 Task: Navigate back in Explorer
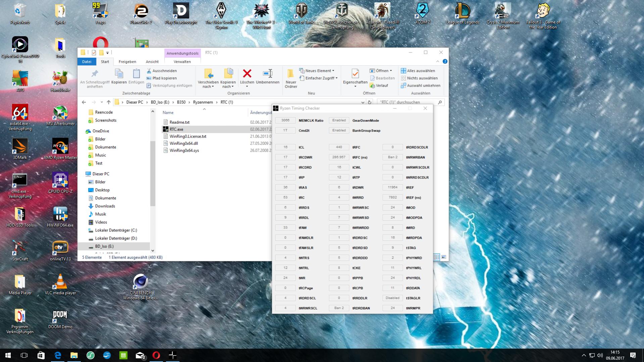pos(84,102)
